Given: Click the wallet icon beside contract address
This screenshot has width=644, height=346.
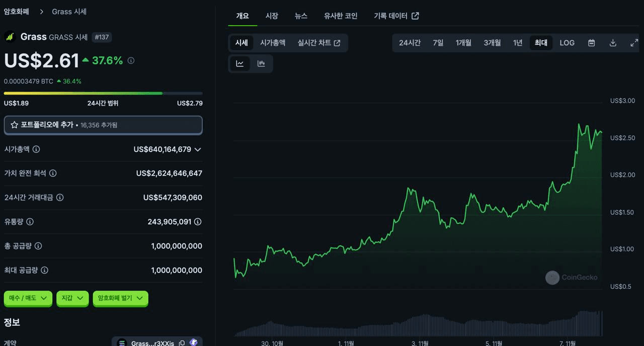Looking at the screenshot, I should point(194,342).
